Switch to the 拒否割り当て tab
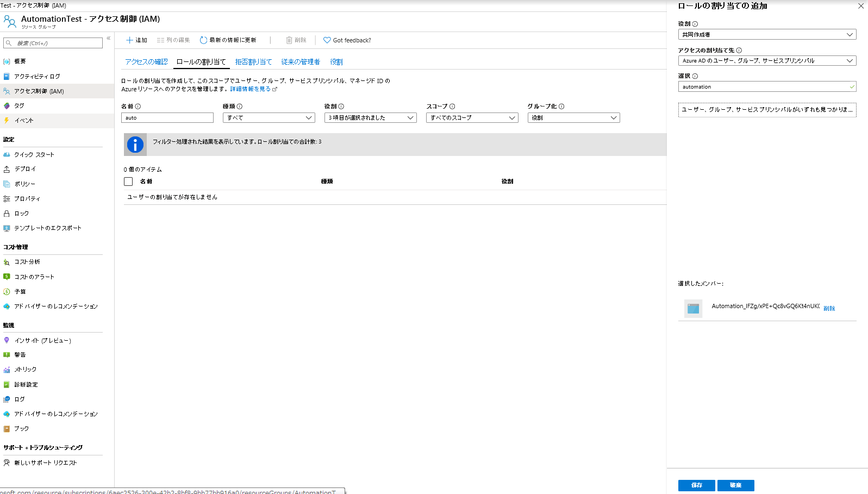The image size is (868, 494). tap(253, 62)
